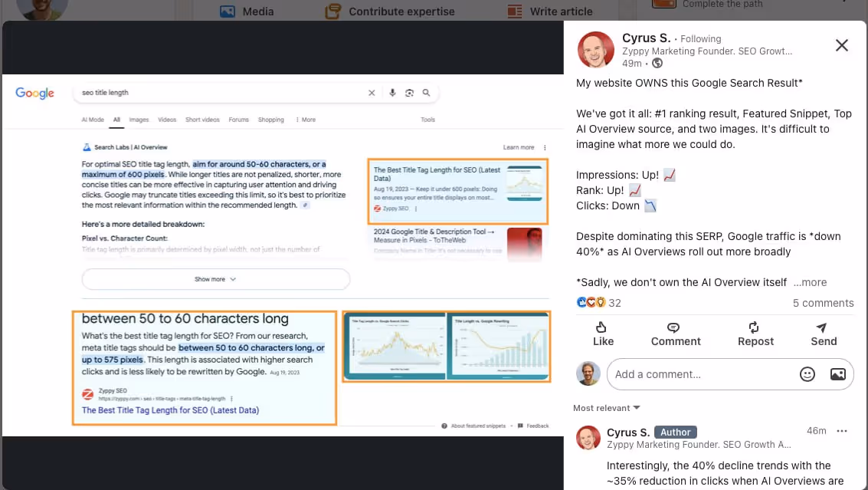The height and width of the screenshot is (490, 868).
Task: Click the Author badge on comment
Action: tap(676, 432)
